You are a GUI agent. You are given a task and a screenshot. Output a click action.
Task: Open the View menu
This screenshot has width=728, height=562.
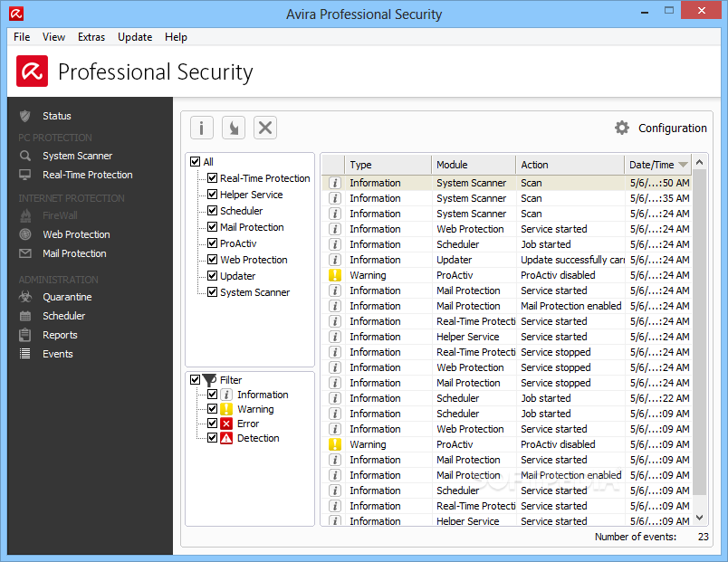coord(53,37)
